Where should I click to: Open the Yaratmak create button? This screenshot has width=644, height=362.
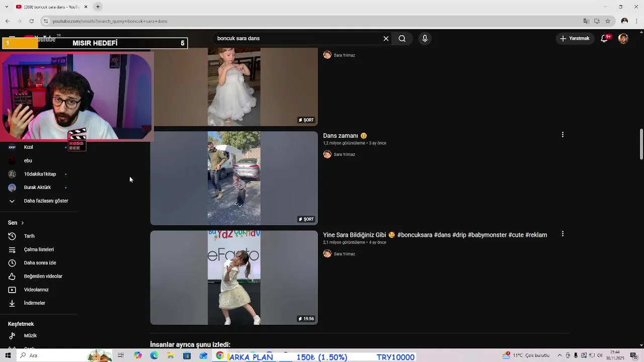pyautogui.click(x=575, y=38)
